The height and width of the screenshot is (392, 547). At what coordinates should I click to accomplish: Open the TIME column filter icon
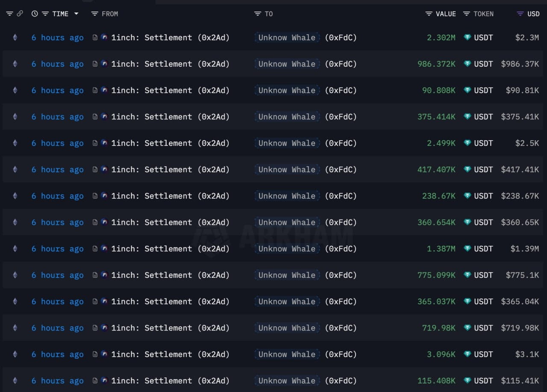point(45,14)
